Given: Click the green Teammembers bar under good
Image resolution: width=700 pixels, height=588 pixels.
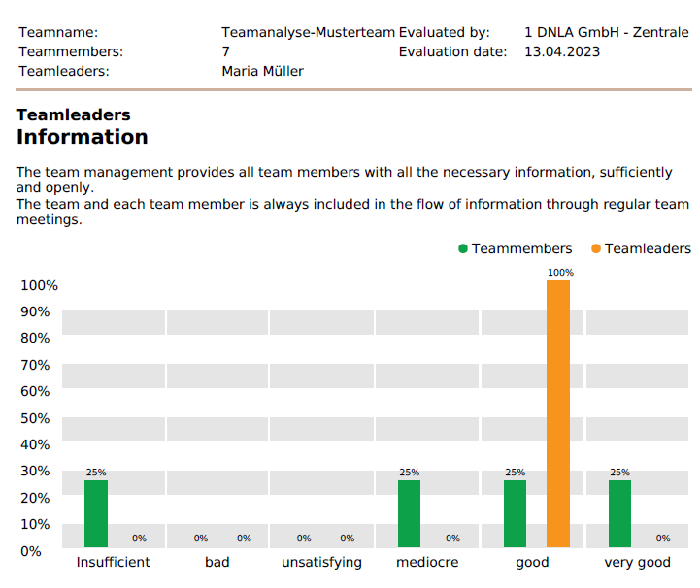Looking at the screenshot, I should coord(515,513).
